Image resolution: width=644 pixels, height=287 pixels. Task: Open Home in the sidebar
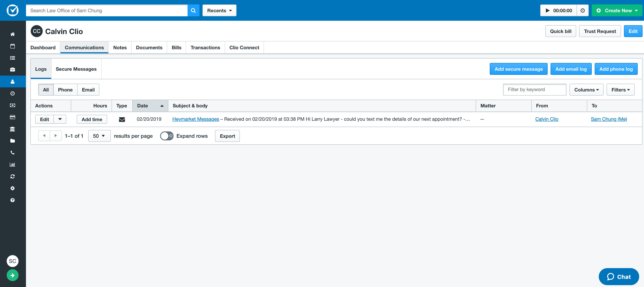pyautogui.click(x=12, y=34)
